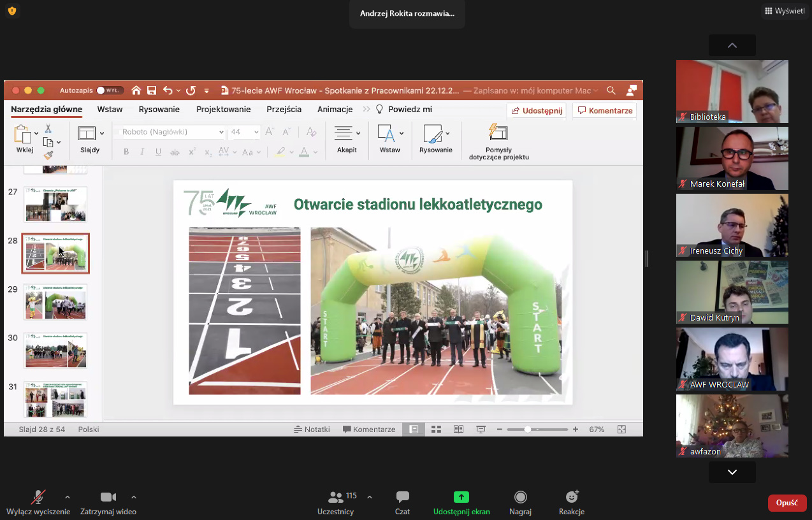Select the Format Painter brush
Image resolution: width=812 pixels, height=520 pixels.
click(48, 155)
